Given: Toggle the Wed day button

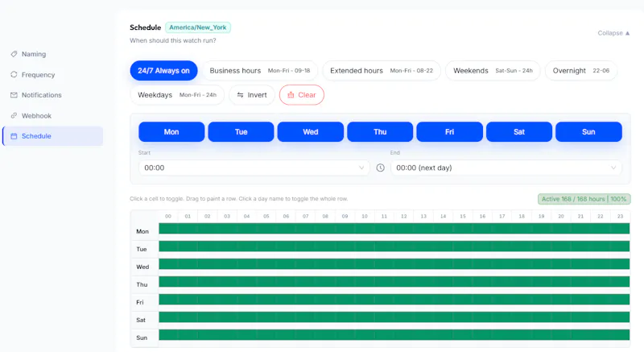Looking at the screenshot, I should [311, 132].
